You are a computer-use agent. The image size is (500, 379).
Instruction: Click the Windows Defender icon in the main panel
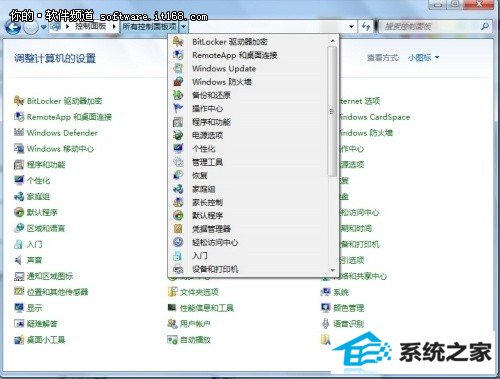click(x=19, y=132)
